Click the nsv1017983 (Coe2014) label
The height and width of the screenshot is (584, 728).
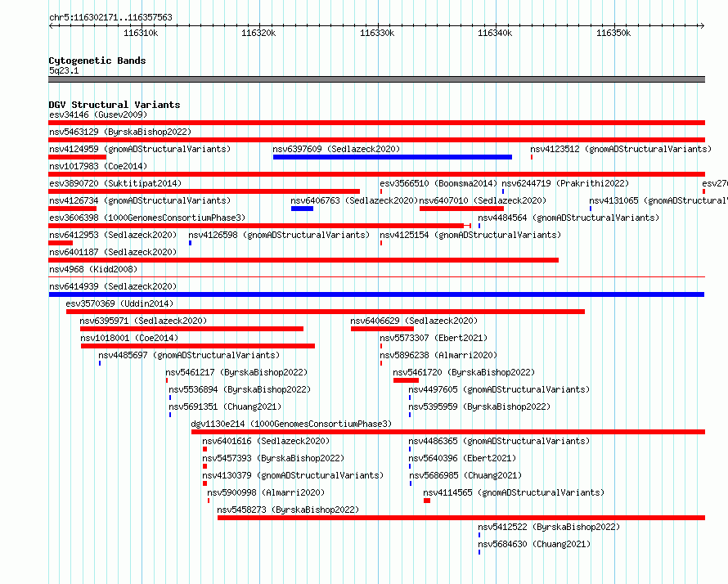pos(98,166)
